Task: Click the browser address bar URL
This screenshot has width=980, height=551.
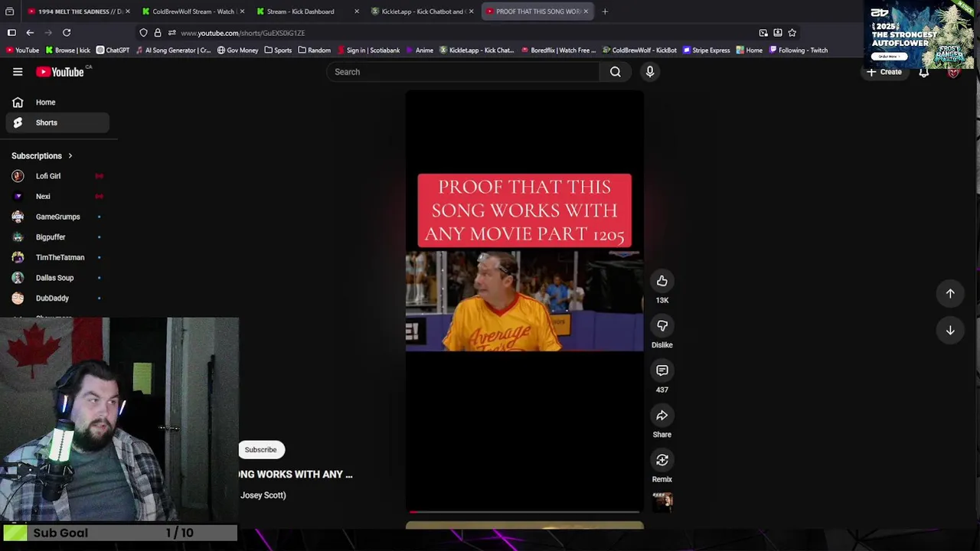Action: click(243, 33)
